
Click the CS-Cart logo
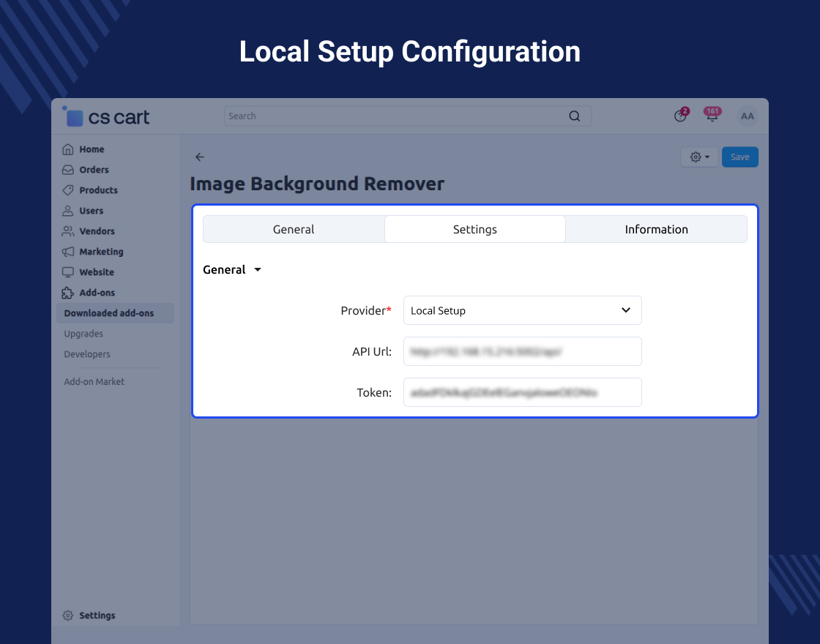tap(107, 117)
